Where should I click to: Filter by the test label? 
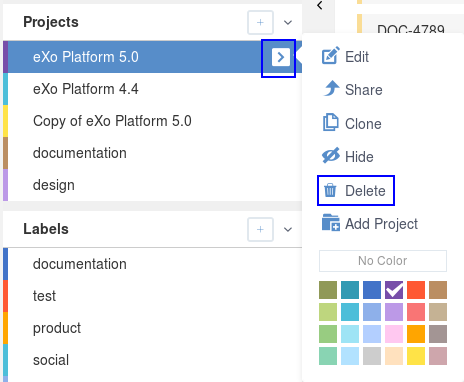pyautogui.click(x=152, y=296)
